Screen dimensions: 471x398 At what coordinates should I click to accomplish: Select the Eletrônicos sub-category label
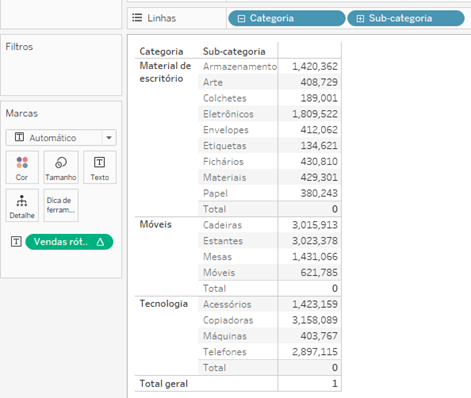coord(228,114)
